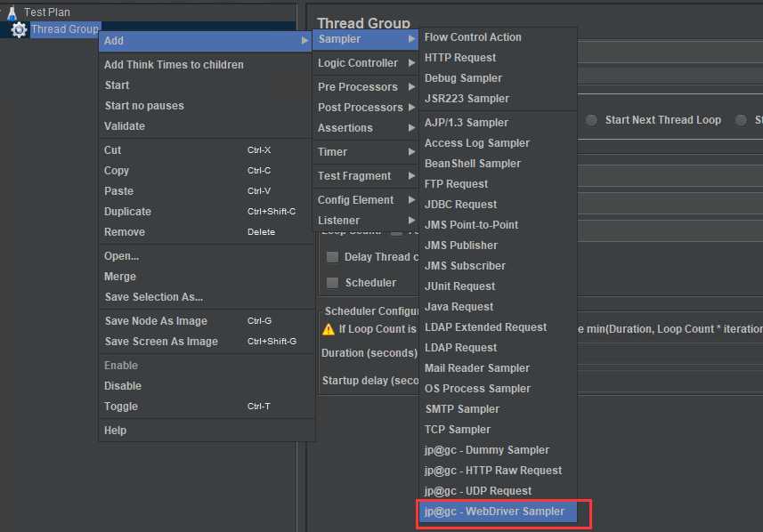Choose Copy from the context menu

[x=206, y=170]
